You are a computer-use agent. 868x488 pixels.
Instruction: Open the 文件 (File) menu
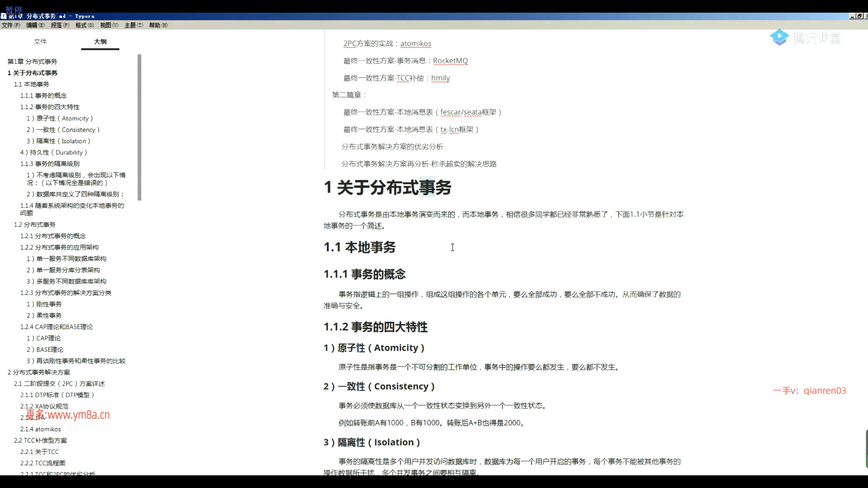10,25
